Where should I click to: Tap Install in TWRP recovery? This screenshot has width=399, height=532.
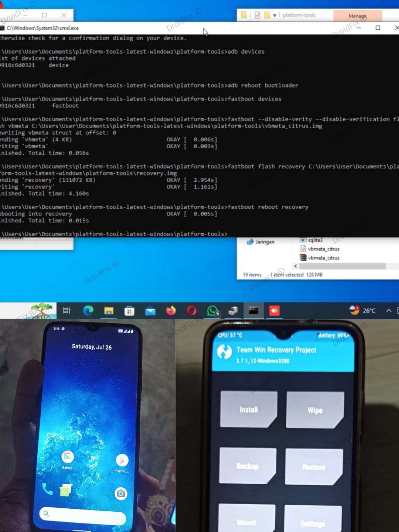click(249, 409)
